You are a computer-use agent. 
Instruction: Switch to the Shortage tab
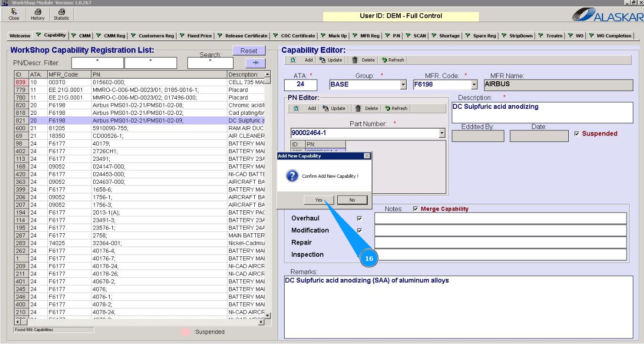pyautogui.click(x=445, y=36)
